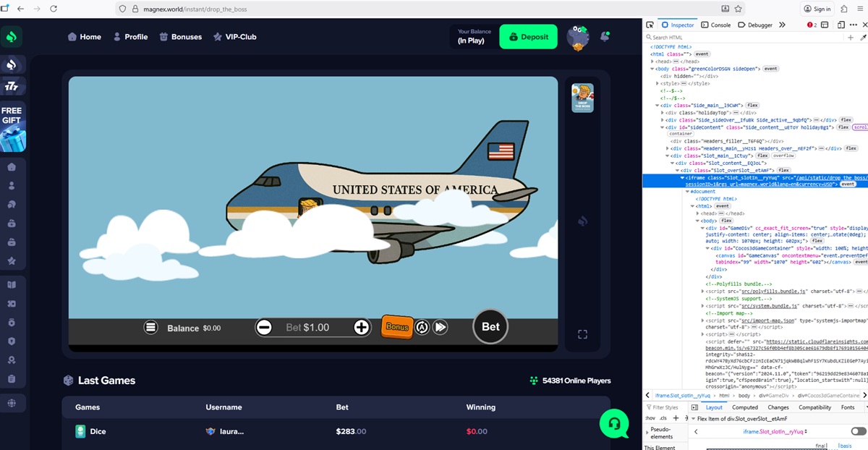Decrease bet with the minus button
868x450 pixels.
pyautogui.click(x=264, y=328)
